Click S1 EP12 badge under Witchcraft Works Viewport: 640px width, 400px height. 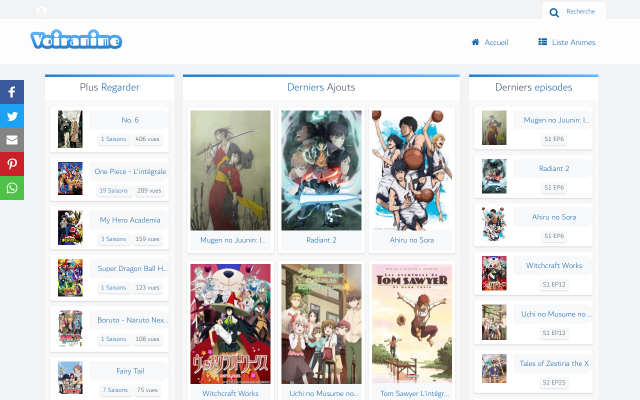[554, 284]
